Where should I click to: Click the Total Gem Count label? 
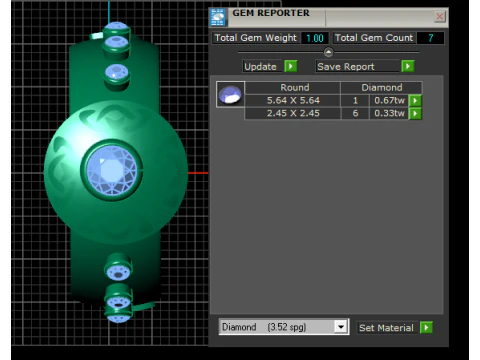(374, 38)
